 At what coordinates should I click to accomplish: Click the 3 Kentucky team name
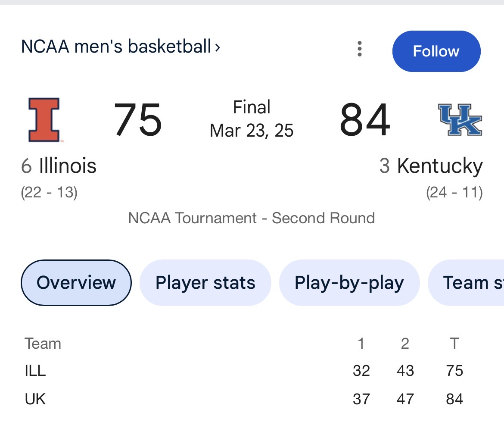[x=431, y=166]
